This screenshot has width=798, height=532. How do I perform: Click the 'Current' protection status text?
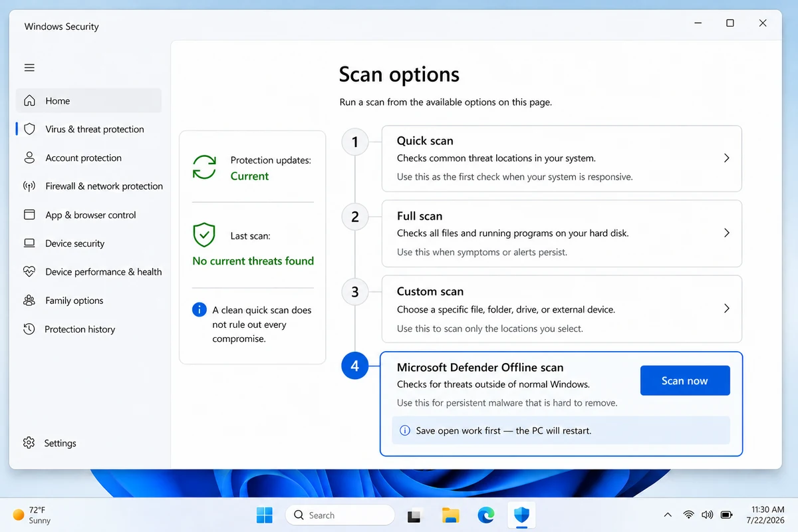(x=249, y=176)
